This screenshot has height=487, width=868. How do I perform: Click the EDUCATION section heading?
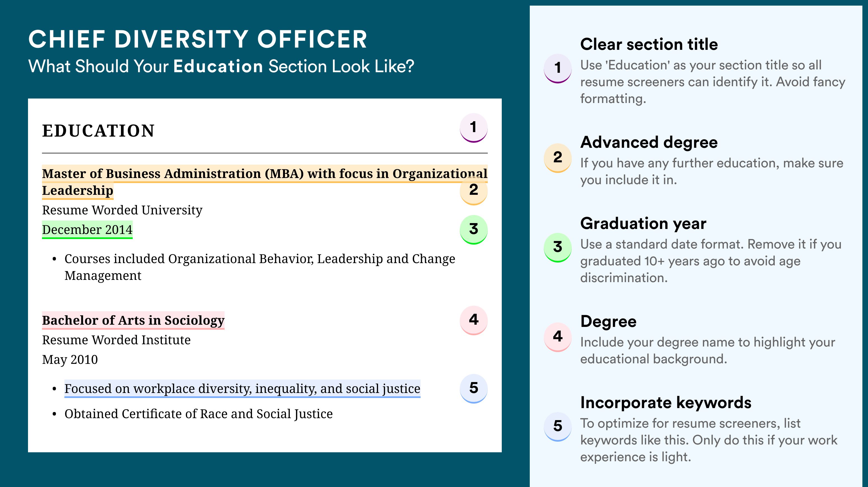pyautogui.click(x=98, y=131)
